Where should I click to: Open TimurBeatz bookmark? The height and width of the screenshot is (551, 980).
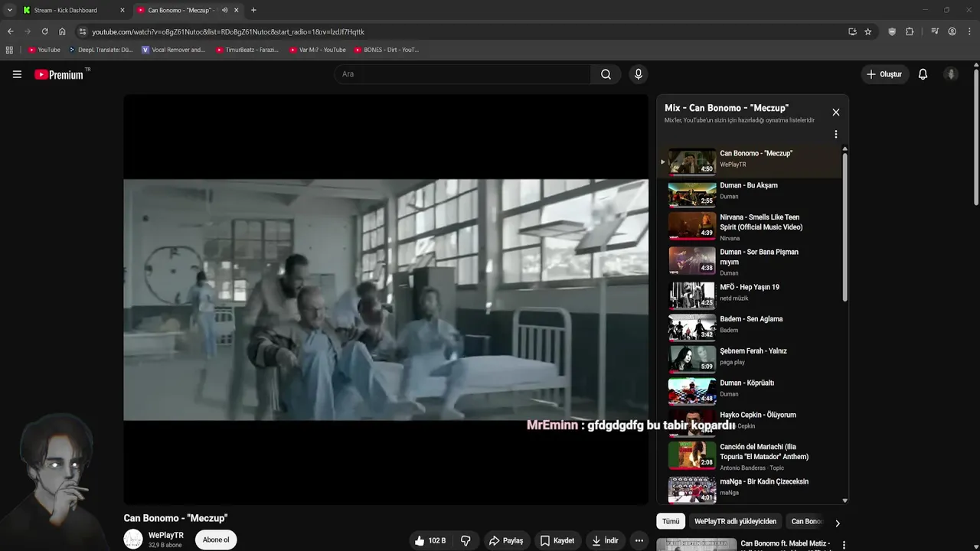pos(247,50)
